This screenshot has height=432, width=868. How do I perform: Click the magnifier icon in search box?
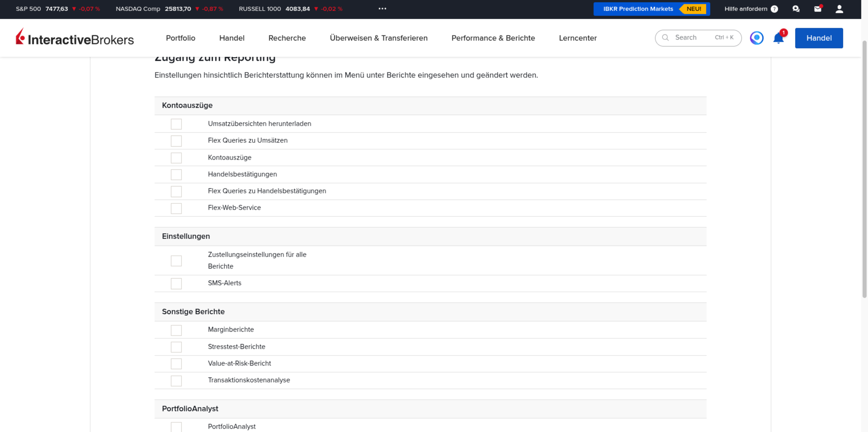click(x=665, y=38)
